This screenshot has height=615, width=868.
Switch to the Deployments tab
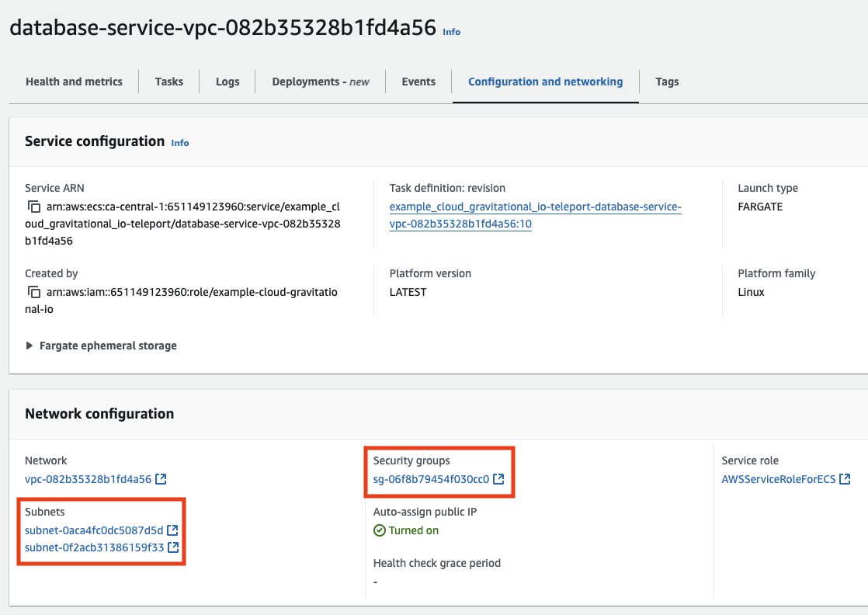[320, 81]
